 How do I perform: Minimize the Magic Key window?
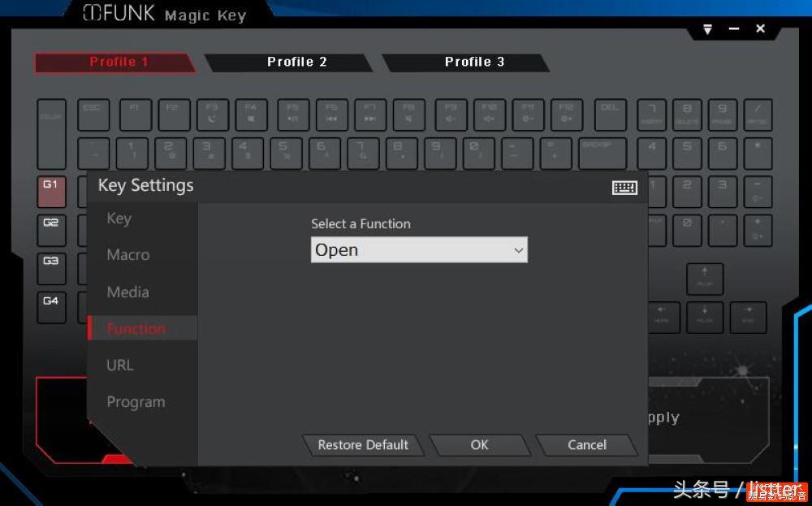coord(734,29)
